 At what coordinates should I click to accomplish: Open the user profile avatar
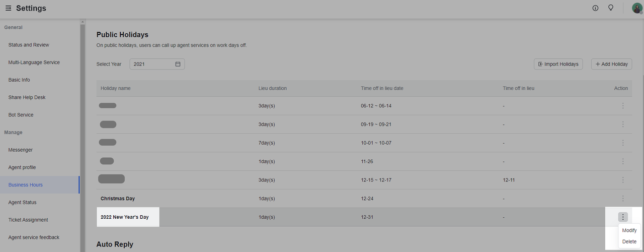[637, 8]
